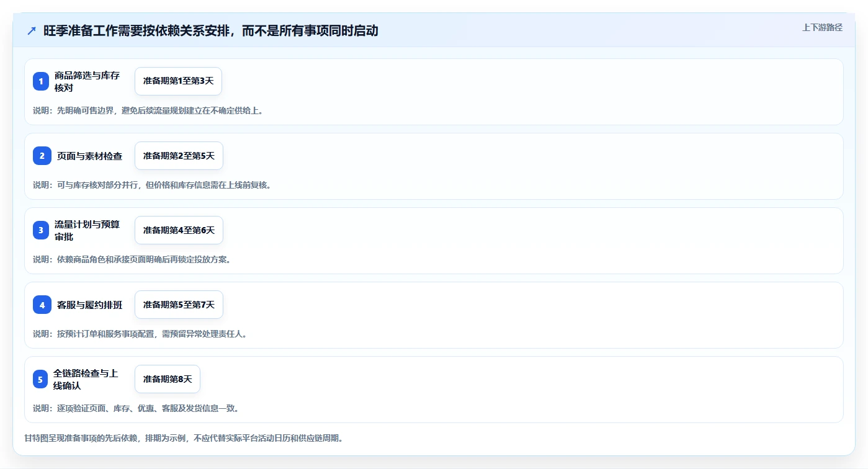Click the number 4 step badge
The image size is (868, 469).
(x=42, y=305)
